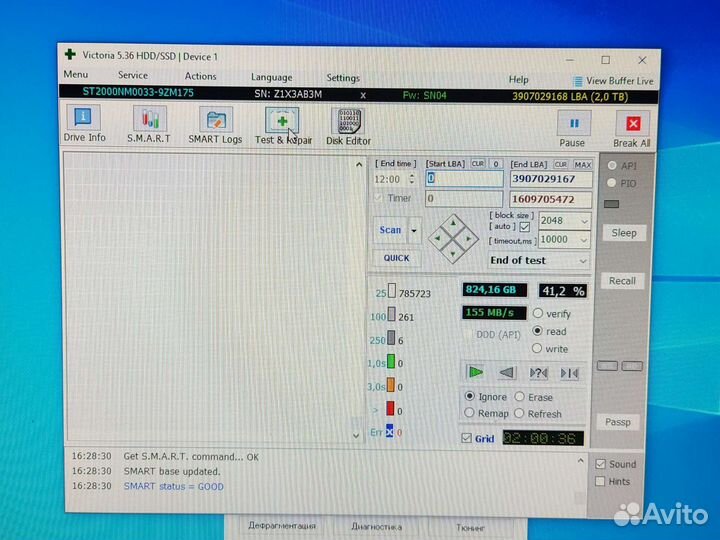This screenshot has width=720, height=540.
Task: Toggle the Grid checkbox
Action: tap(467, 438)
